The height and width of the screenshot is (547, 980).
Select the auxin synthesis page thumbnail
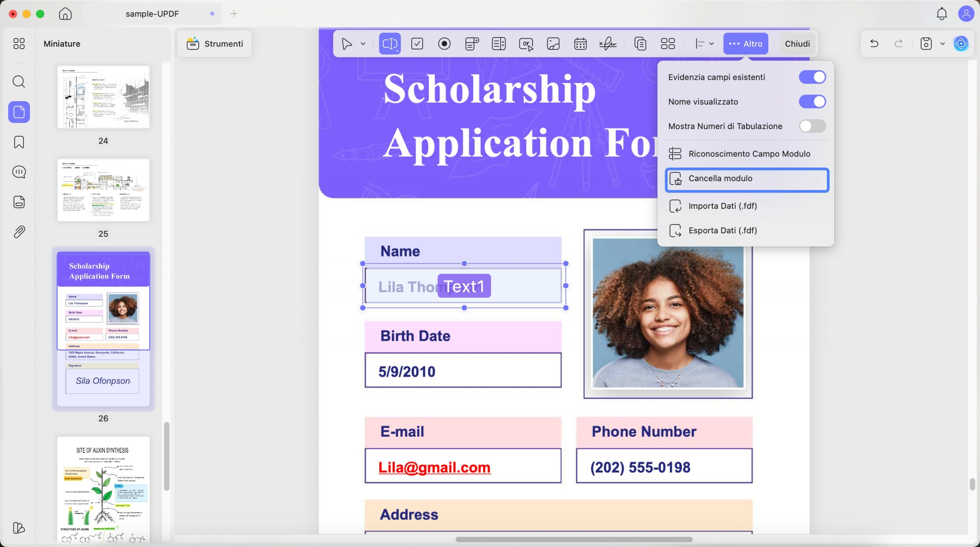[x=103, y=490]
